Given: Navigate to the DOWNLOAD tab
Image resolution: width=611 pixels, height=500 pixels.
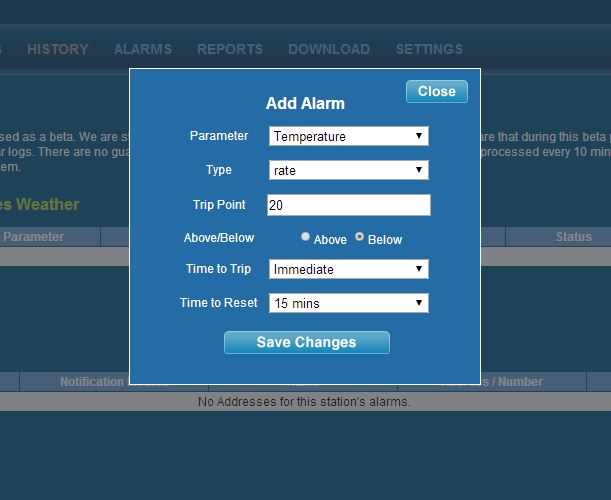Looking at the screenshot, I should [329, 49].
